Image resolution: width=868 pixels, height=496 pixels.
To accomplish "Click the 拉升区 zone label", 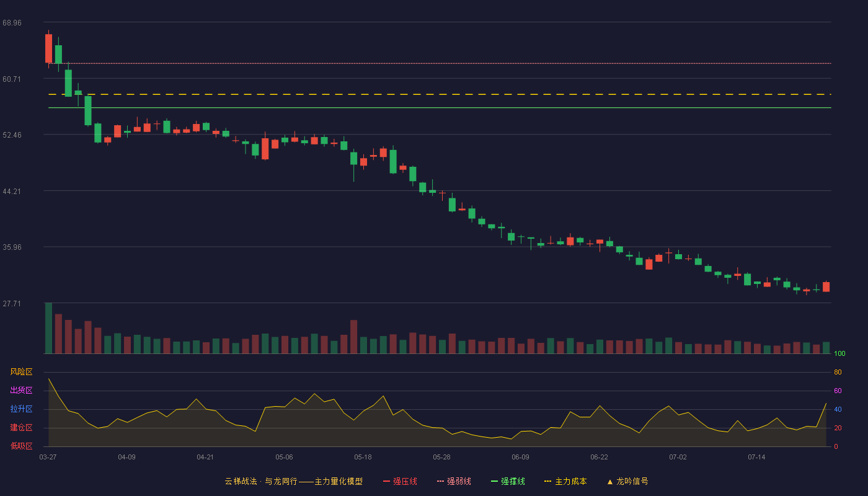I will click(x=21, y=409).
